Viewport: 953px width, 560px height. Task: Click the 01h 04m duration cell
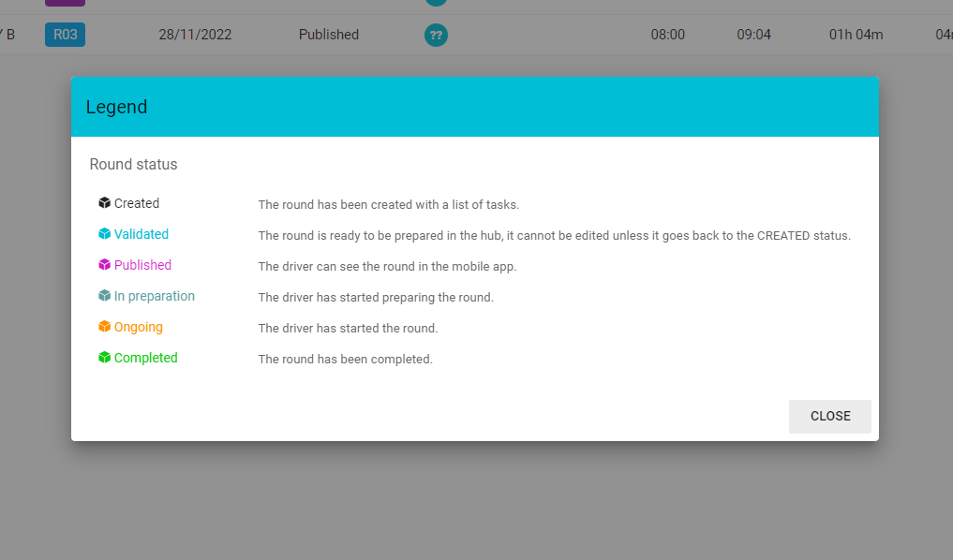[x=856, y=35]
